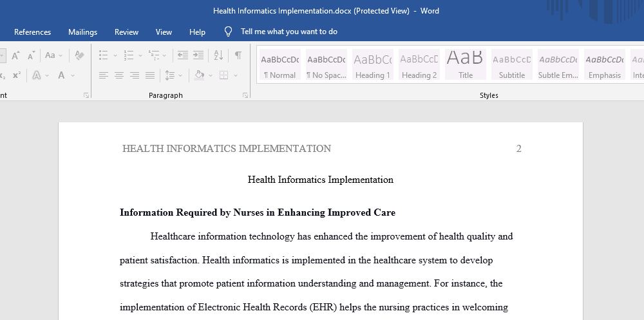The image size is (644, 320).
Task: Sort text with the A-Z sort icon
Action: point(218,55)
